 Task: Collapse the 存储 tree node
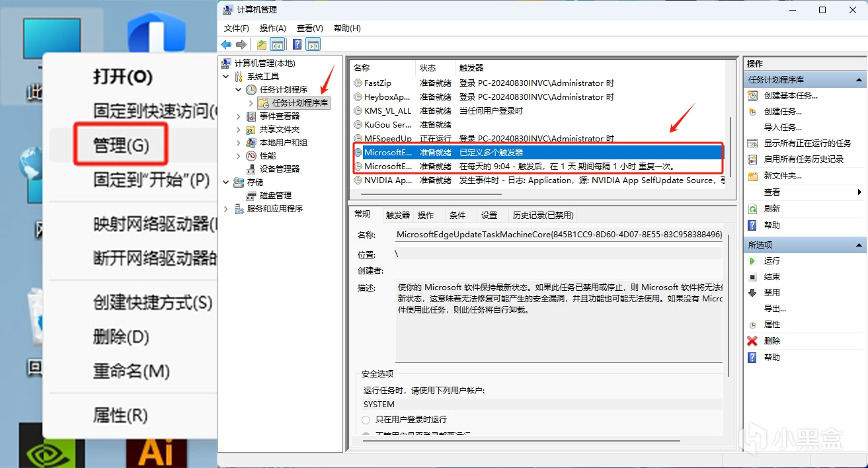click(x=227, y=182)
